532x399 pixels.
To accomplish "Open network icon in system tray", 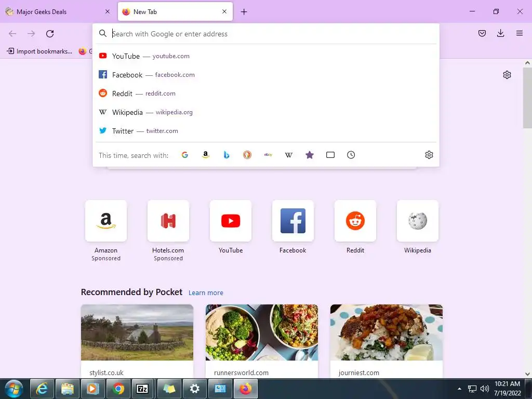I will [472, 389].
